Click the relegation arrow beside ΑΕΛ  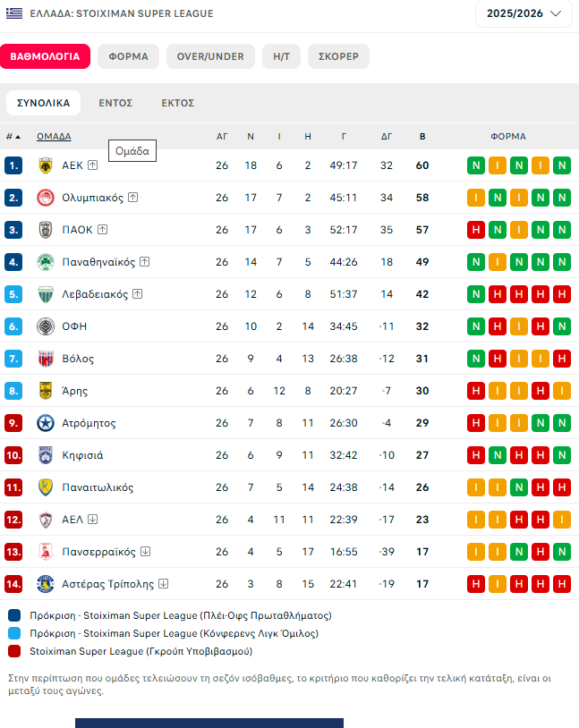coord(93,520)
